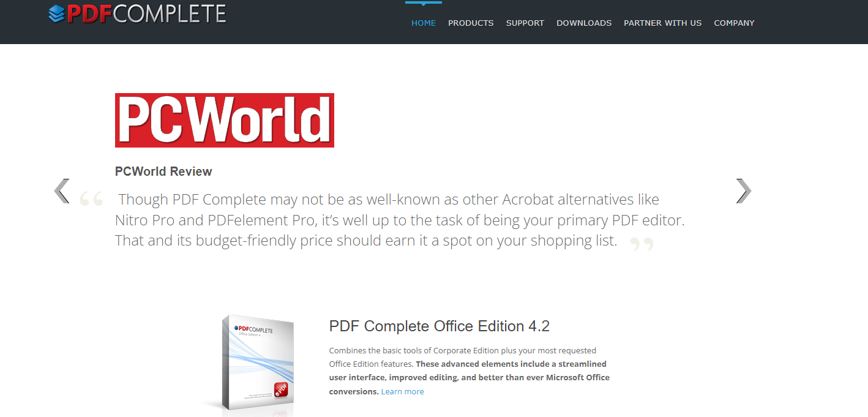Open the DOWNLOADS menu item
Image resolution: width=868 pixels, height=417 pixels.
click(x=584, y=23)
